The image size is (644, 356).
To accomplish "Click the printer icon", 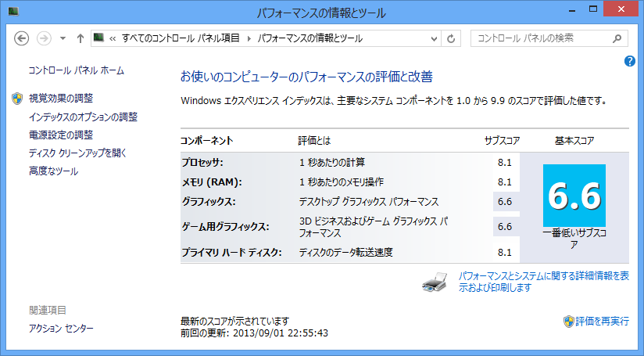I will click(x=435, y=282).
